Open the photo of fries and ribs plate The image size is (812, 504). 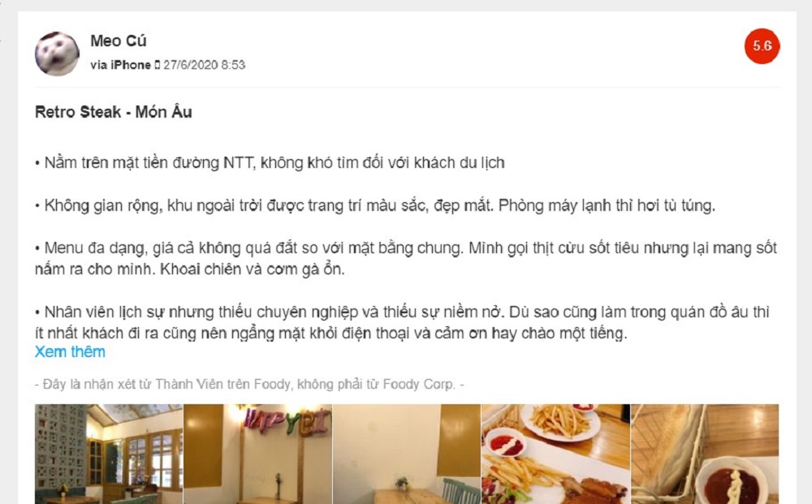tap(555, 454)
